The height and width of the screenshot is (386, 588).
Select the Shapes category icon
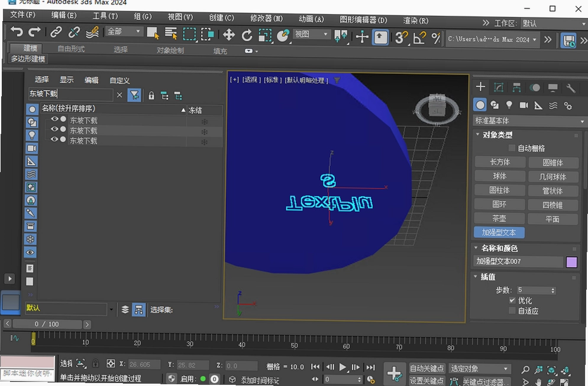(x=495, y=105)
